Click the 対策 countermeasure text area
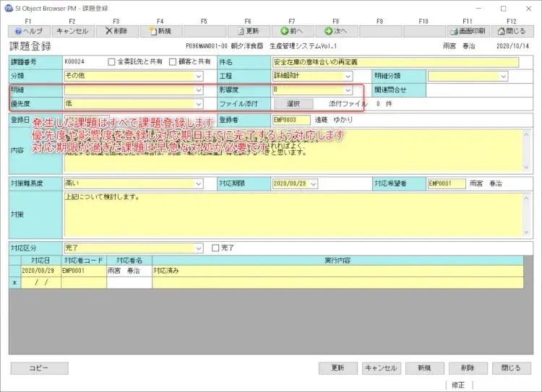Viewport: 542px width, 392px height. pos(289,215)
